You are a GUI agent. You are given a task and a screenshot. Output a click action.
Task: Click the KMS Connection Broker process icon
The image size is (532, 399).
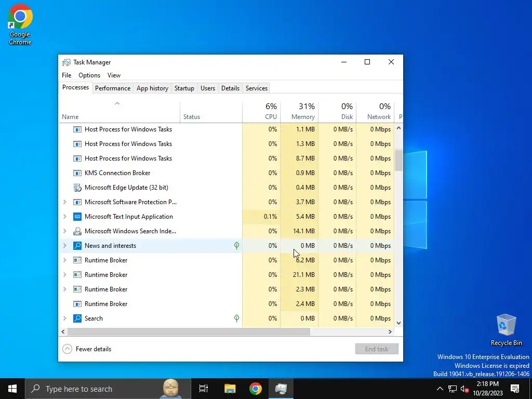click(x=77, y=173)
